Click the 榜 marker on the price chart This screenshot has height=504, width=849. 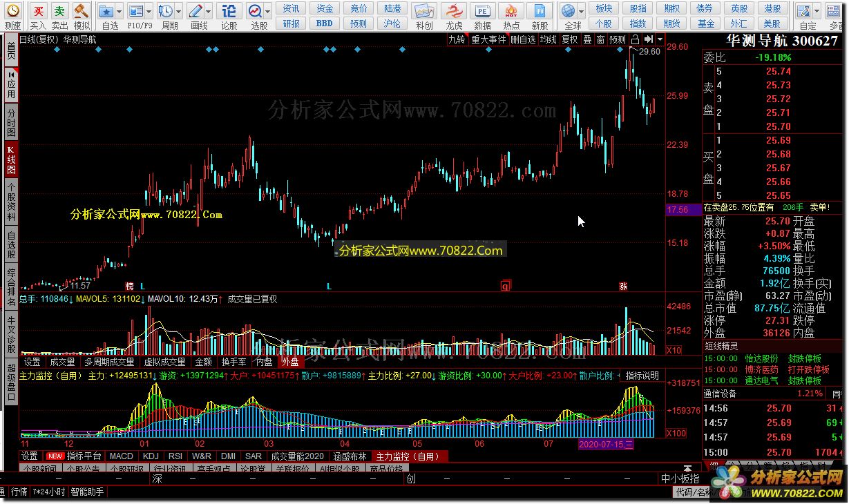(129, 286)
